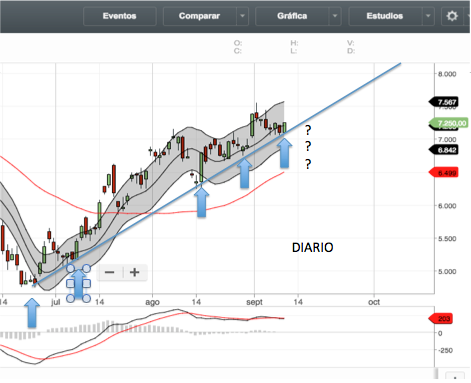Expand the Comparar dropdown arrow
The image size is (471, 383).
243,16
